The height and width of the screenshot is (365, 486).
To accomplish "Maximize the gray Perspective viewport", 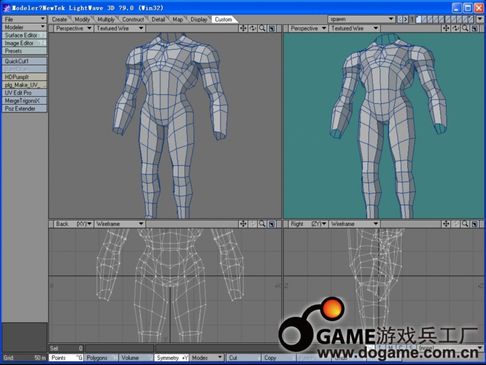I will [x=272, y=28].
